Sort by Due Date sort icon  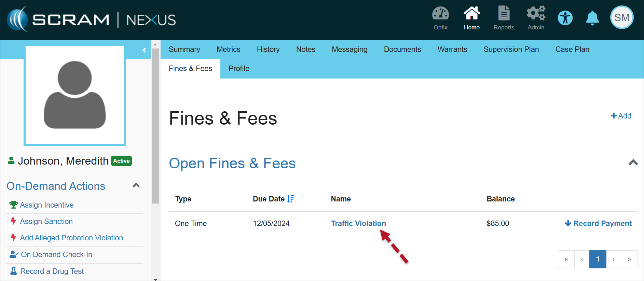click(x=291, y=199)
